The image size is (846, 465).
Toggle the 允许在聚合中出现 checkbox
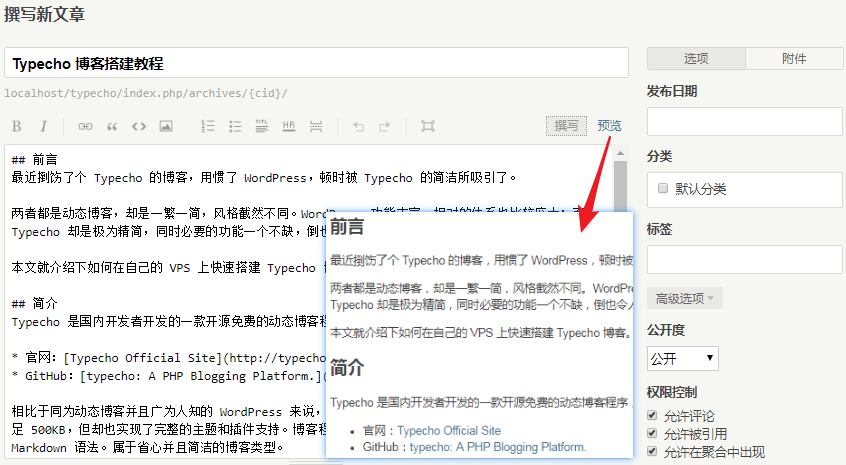(652, 452)
